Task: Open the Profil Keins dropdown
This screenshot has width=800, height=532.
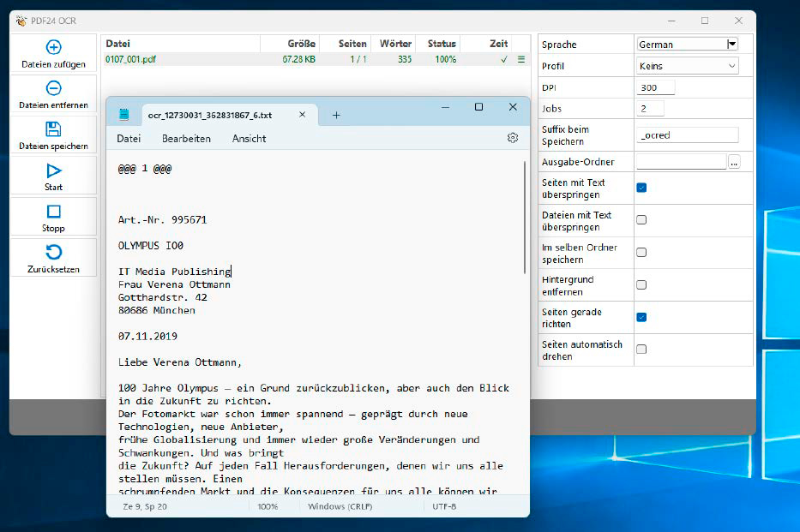Action: [x=687, y=66]
